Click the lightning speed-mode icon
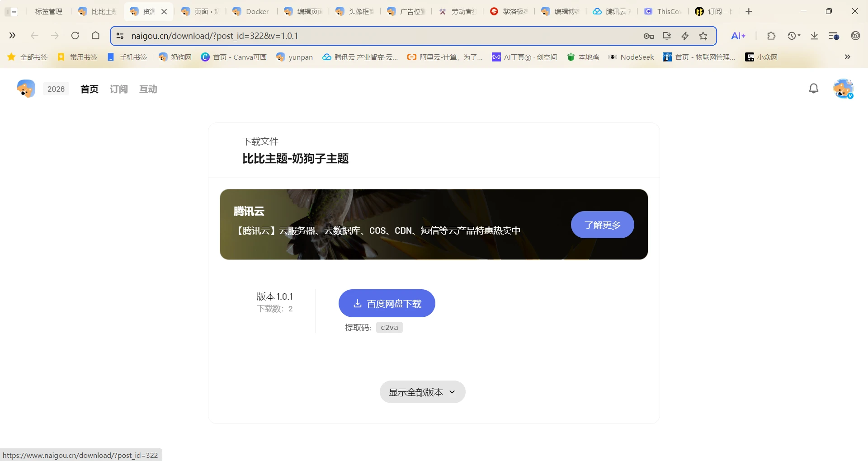868x461 pixels. 685,36
